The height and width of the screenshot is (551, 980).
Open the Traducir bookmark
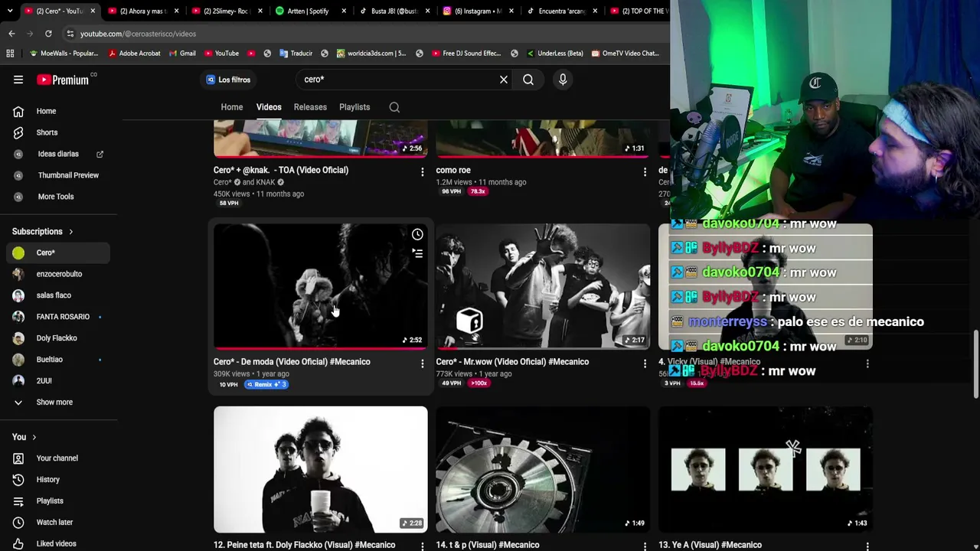tap(296, 54)
